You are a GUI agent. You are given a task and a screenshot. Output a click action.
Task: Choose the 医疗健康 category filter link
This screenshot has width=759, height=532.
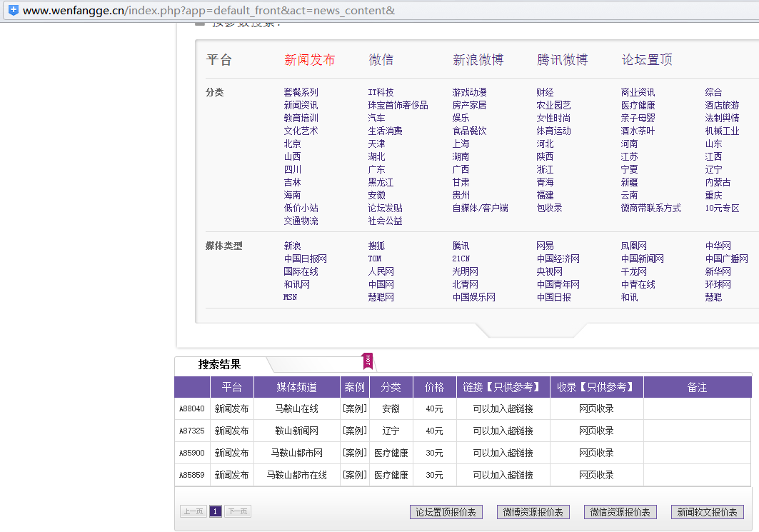click(638, 105)
